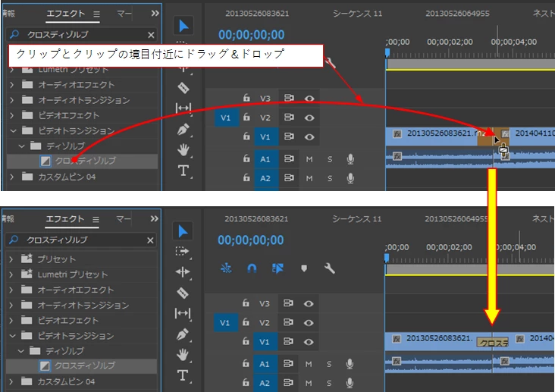
Task: Add a marker with the marker icon
Action: (304, 268)
